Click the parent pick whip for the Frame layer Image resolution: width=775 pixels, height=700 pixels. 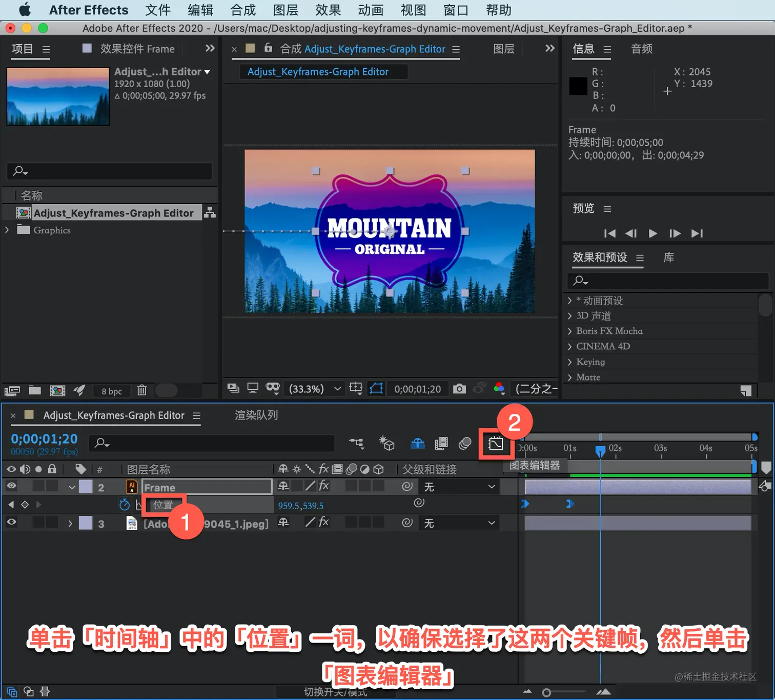[407, 486]
